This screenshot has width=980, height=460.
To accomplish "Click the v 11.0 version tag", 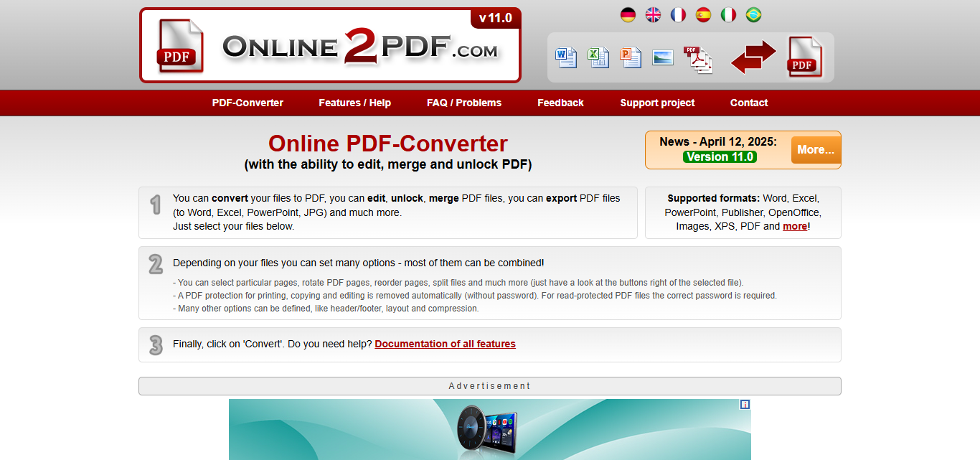I will tap(496, 18).
